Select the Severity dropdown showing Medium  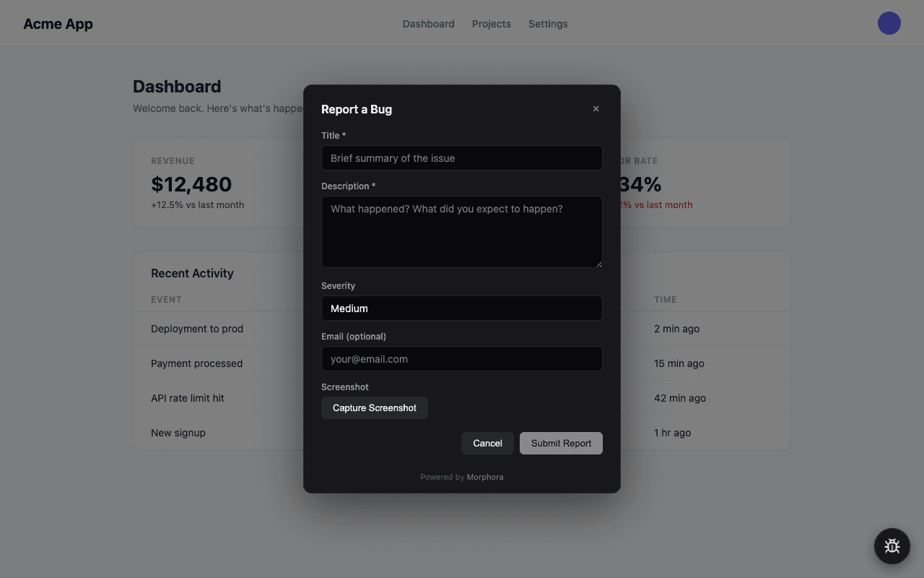[x=461, y=309]
